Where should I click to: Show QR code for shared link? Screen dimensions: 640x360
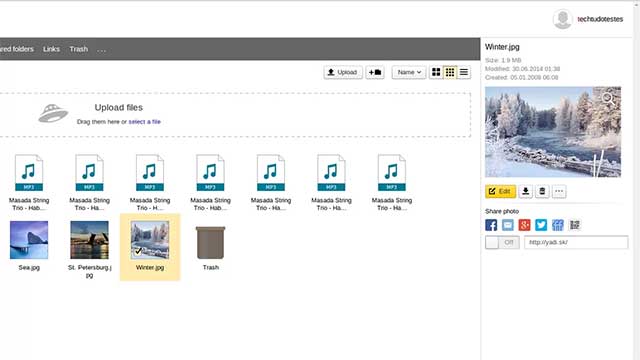(x=575, y=225)
